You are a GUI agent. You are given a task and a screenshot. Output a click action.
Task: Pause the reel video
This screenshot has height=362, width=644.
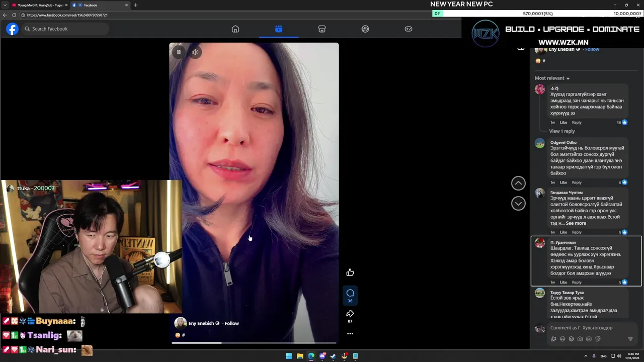tap(179, 52)
